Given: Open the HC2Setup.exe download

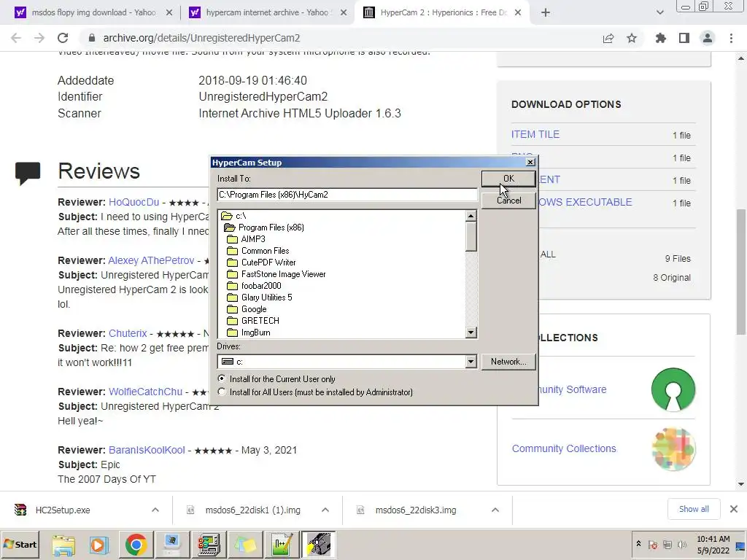Looking at the screenshot, I should (62, 510).
